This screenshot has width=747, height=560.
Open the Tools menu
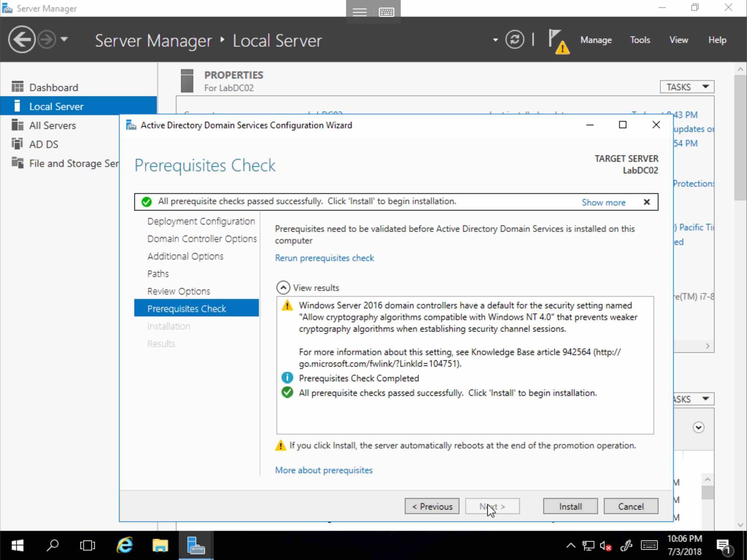tap(640, 40)
